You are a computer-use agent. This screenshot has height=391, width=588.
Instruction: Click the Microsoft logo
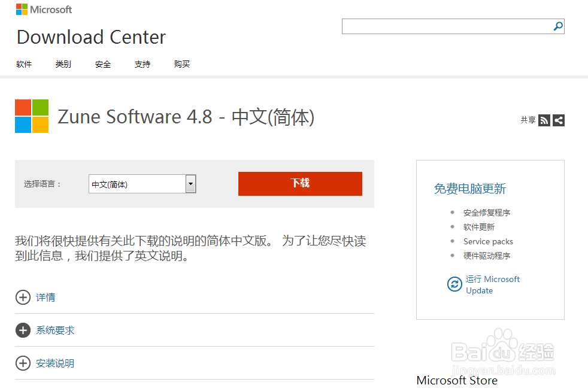tap(43, 9)
